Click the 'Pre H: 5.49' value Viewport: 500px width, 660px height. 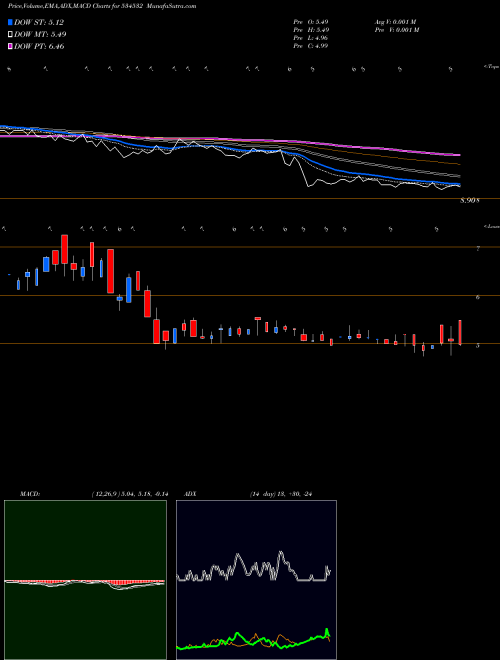(311, 30)
